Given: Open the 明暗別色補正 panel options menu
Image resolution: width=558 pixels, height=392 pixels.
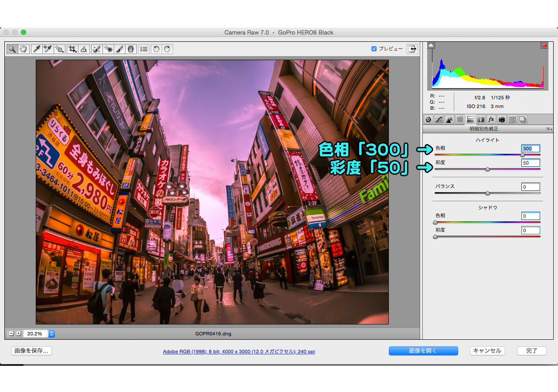Looking at the screenshot, I should (x=548, y=129).
